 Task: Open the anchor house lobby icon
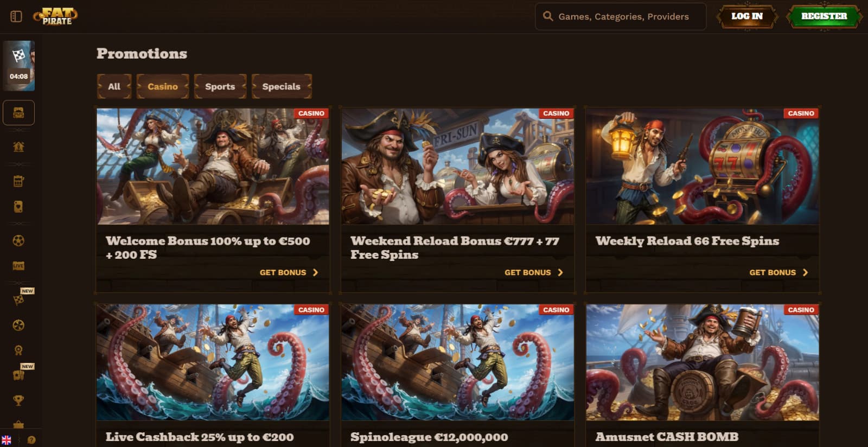18,146
